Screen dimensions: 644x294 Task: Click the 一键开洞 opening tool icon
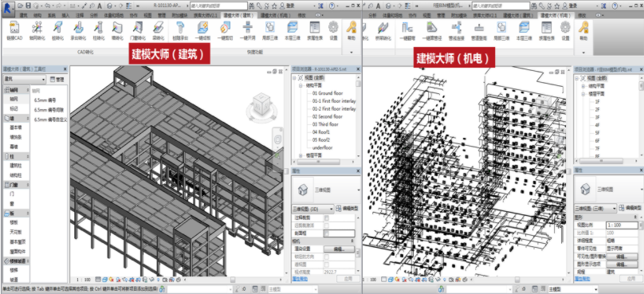247,31
